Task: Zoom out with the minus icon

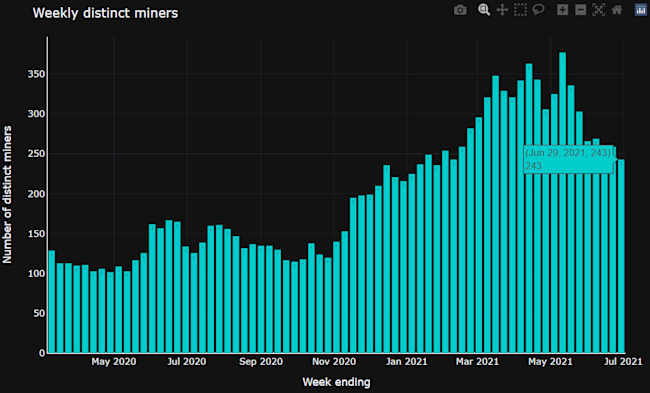Action: coord(581,10)
